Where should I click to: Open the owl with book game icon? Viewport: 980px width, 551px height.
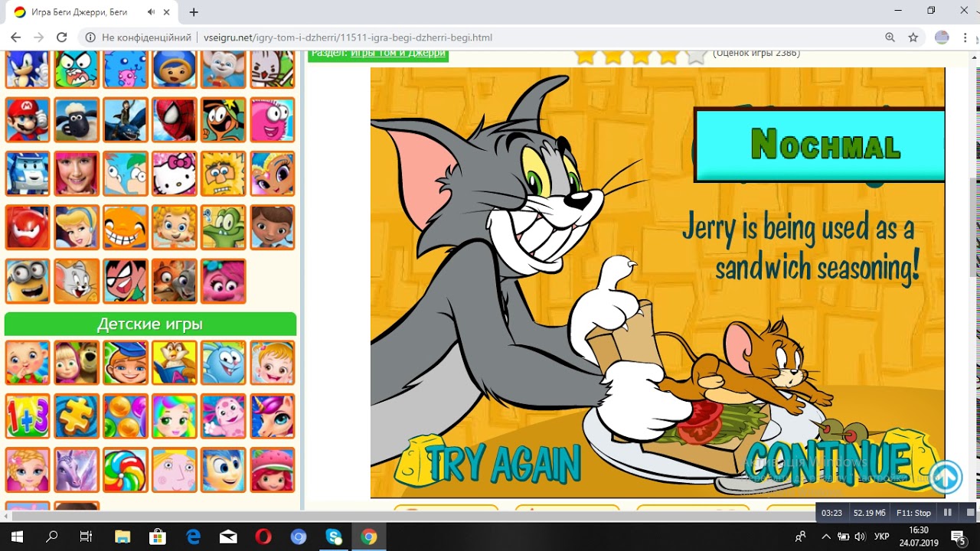(x=175, y=363)
